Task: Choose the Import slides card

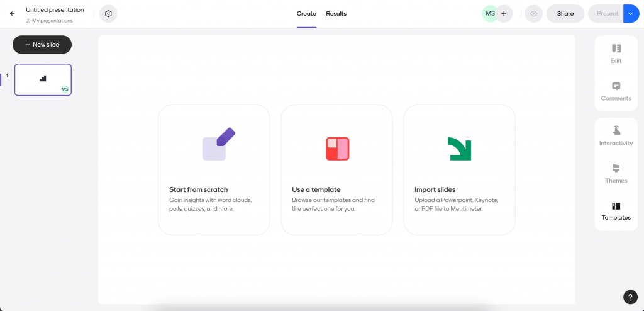Action: [459, 169]
